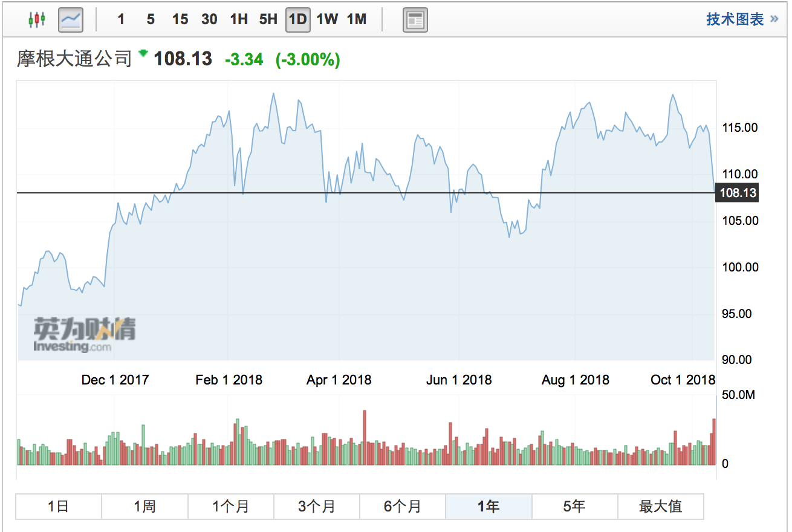This screenshot has width=792, height=532.
Task: Click the Oct 1 2018 date label
Action: (683, 380)
